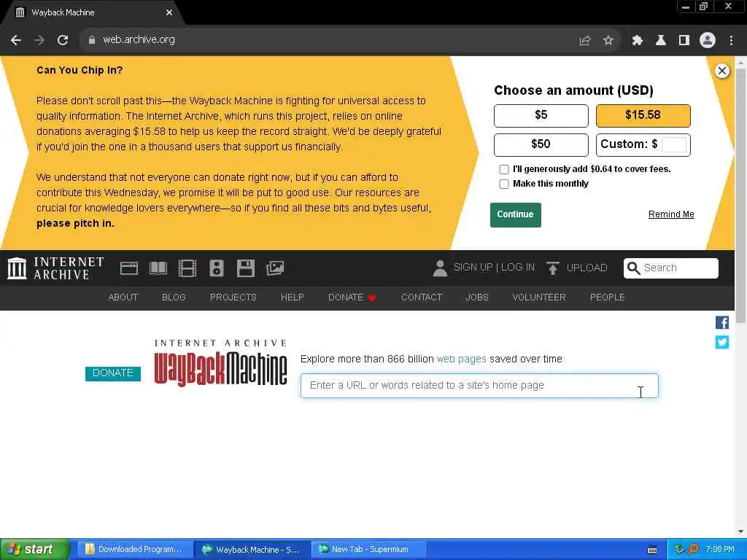Share this page via address bar icon
The image size is (747, 560).
(584, 41)
